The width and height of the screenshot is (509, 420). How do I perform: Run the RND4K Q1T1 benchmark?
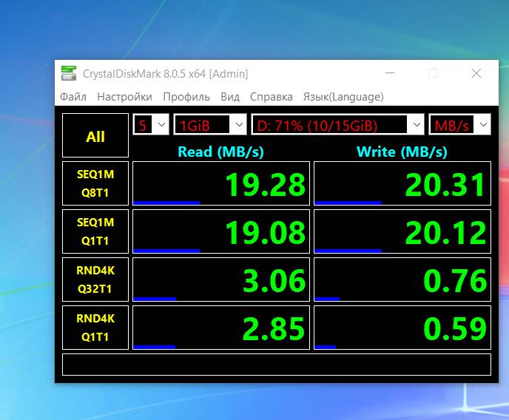(x=95, y=328)
